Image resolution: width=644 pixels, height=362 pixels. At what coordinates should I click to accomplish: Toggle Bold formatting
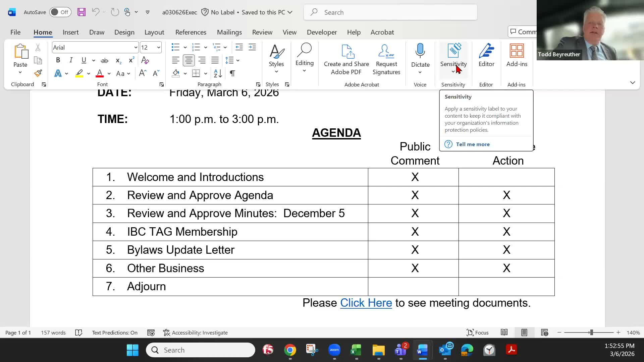click(x=58, y=60)
